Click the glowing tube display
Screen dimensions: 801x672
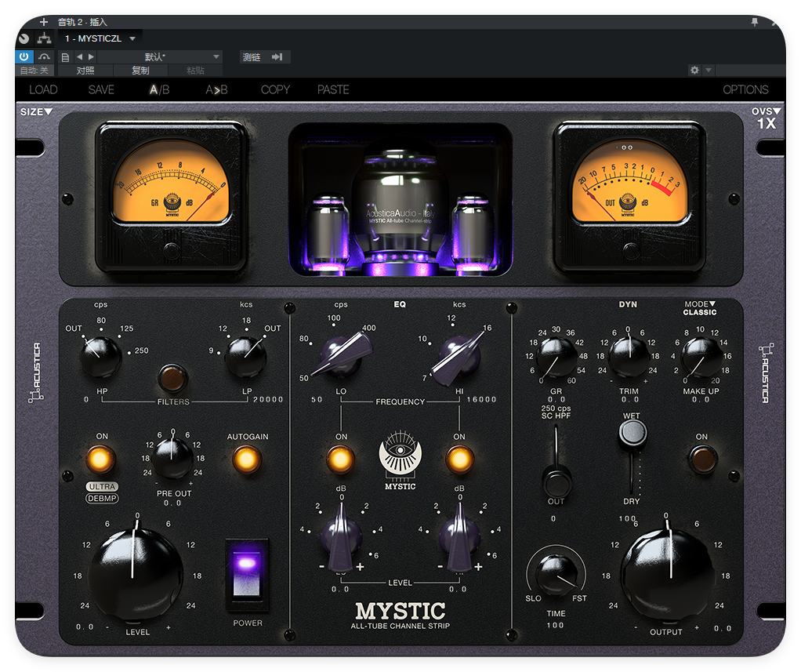tap(400, 199)
